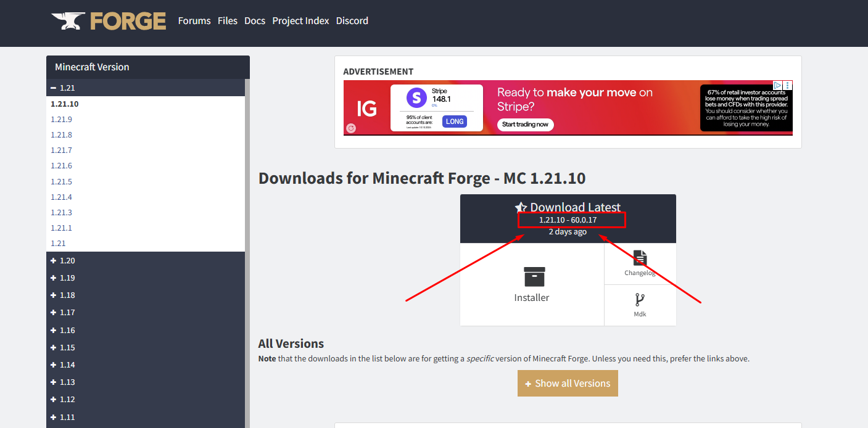
Task: Click the AdChoices icon on the advertisement
Action: point(778,86)
